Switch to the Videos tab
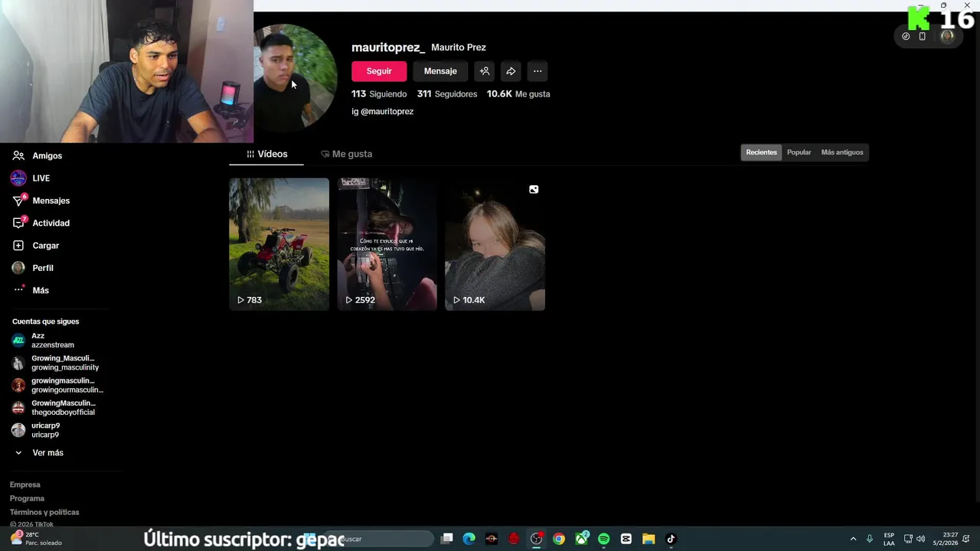 pyautogui.click(x=266, y=154)
